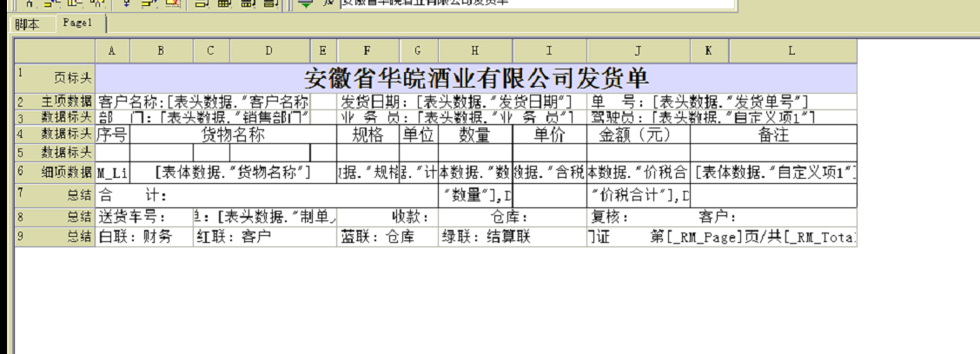
Task: Click the 金额（元） column title cell
Action: 638,134
